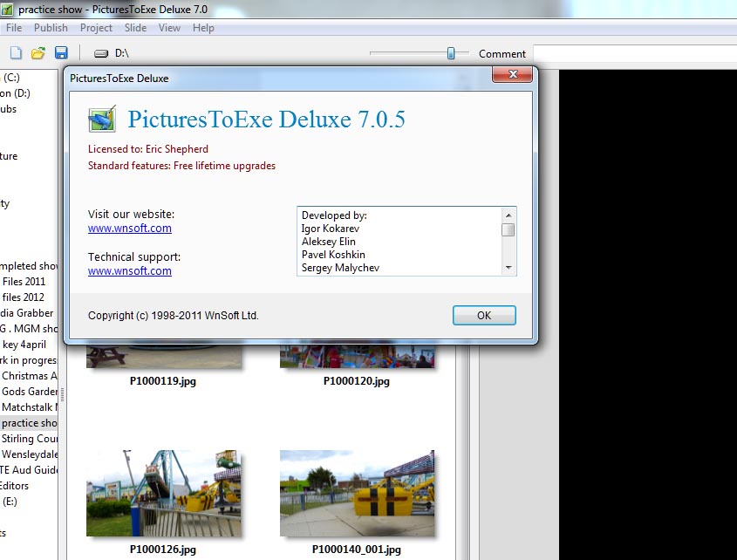Viewport: 737px width, 560px height.
Task: Open the Project menu
Action: [96, 28]
